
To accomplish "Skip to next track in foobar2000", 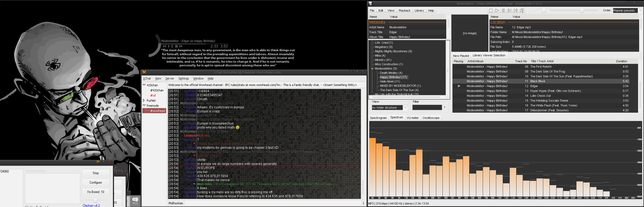I will click(x=516, y=11).
